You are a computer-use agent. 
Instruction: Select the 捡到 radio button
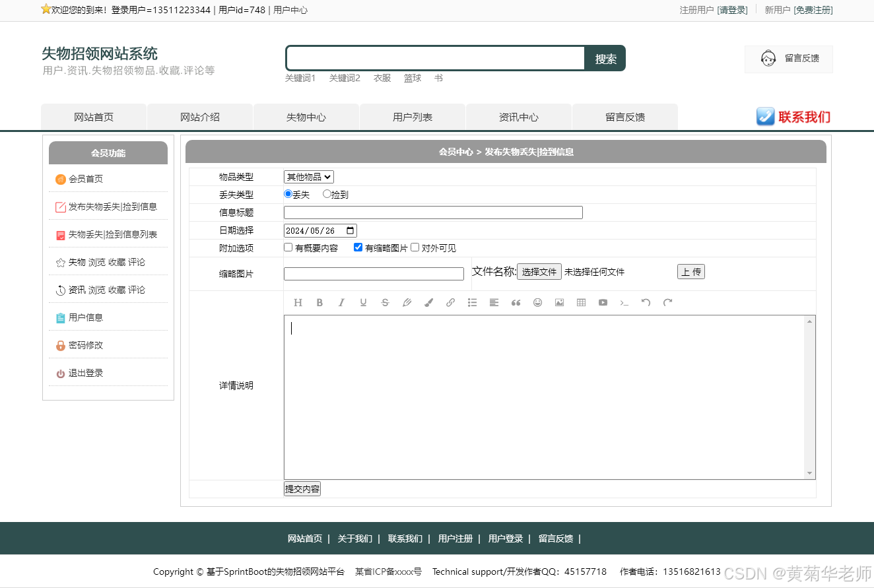327,194
